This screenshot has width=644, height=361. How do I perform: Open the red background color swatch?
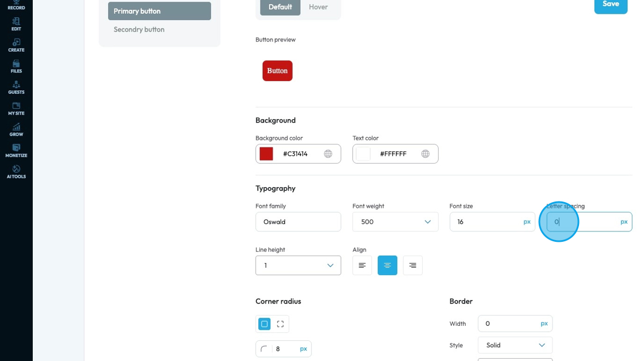point(266,154)
